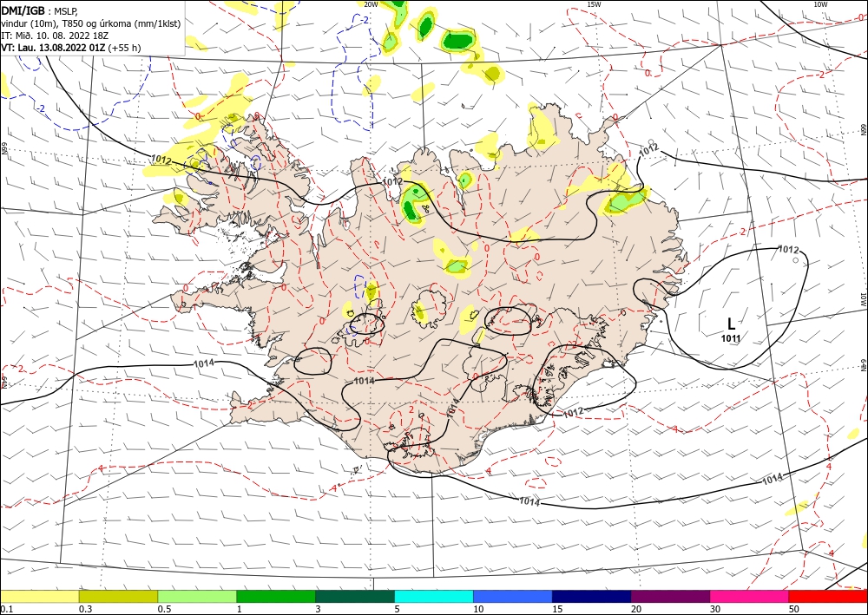Click the legend scale value '0.5'
This screenshot has height=615, width=868.
tap(163, 609)
